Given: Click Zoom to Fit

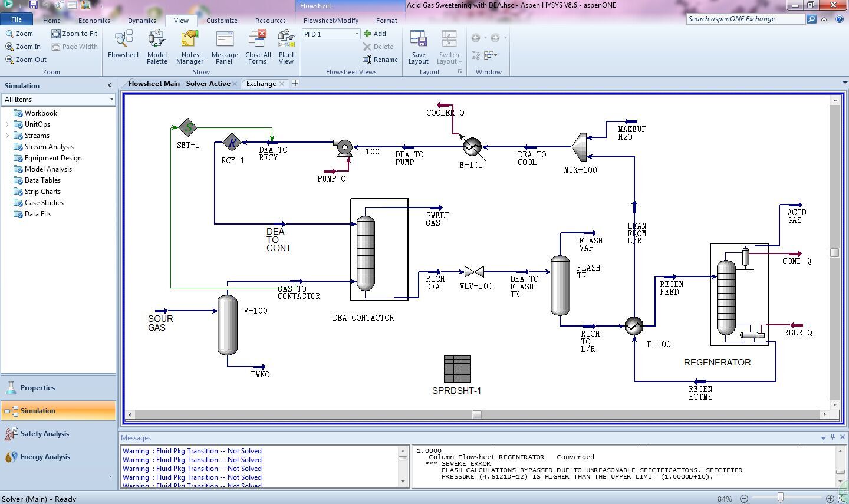Looking at the screenshot, I should click(74, 34).
